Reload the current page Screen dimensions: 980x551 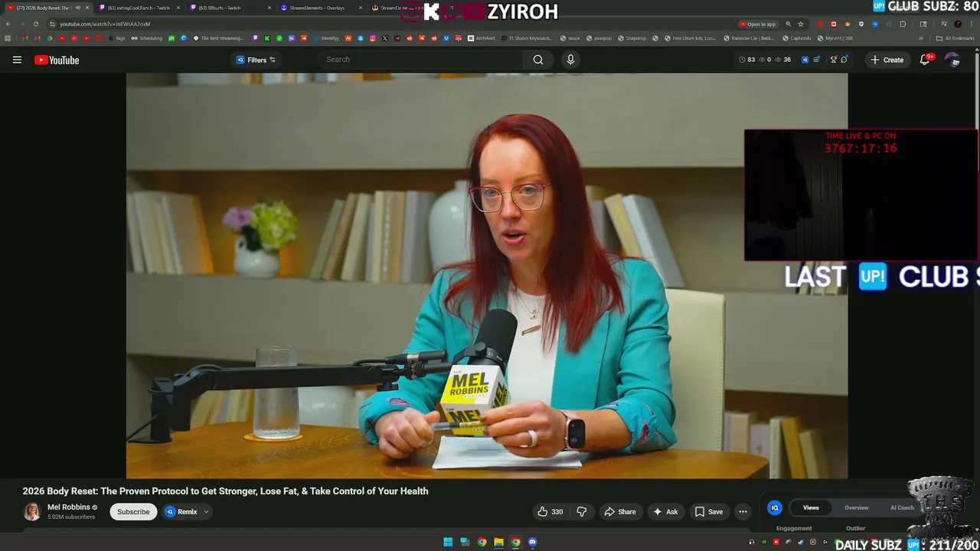pos(35,24)
